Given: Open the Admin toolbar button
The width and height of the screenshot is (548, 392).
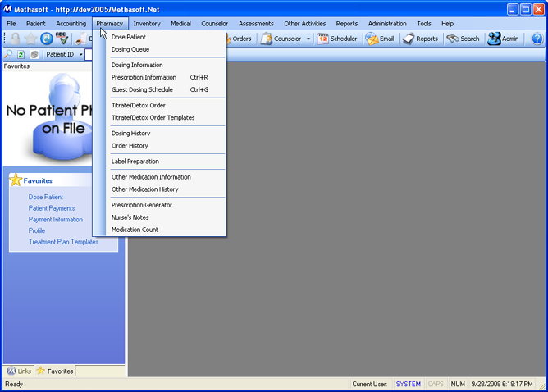Looking at the screenshot, I should 503,39.
